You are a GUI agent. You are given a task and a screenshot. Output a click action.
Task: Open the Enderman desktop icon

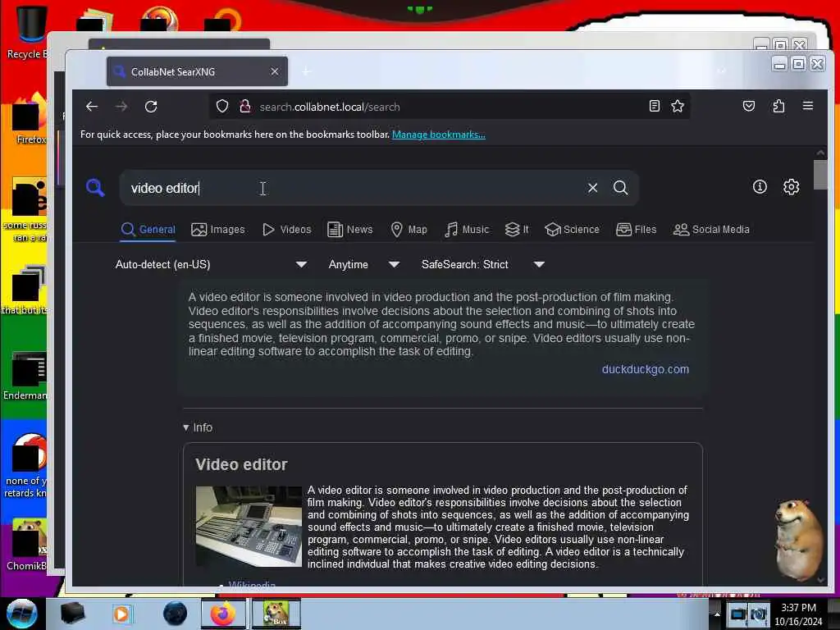(x=25, y=377)
